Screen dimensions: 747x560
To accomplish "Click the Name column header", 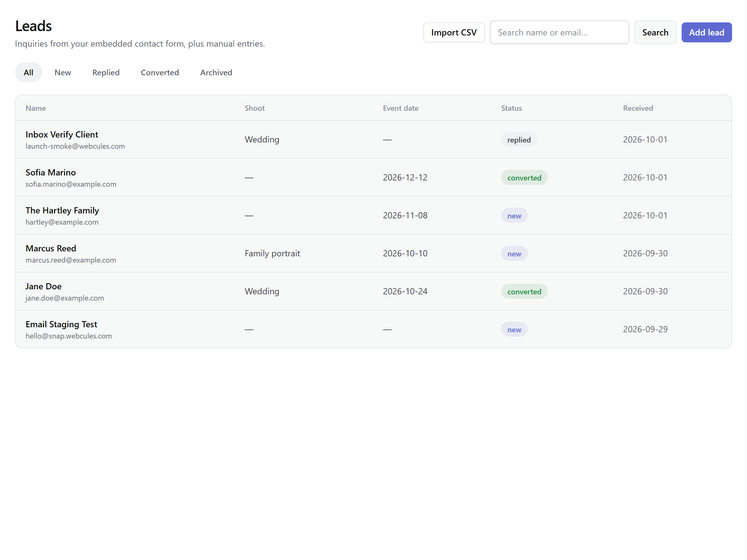I will click(x=35, y=108).
